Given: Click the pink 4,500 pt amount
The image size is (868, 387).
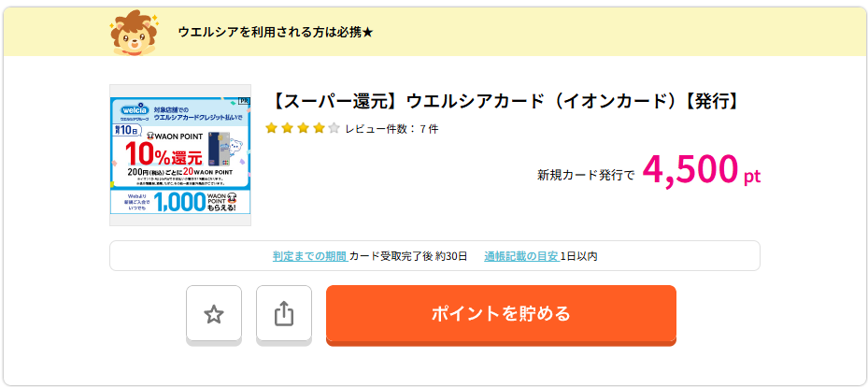Looking at the screenshot, I should coord(702,170).
